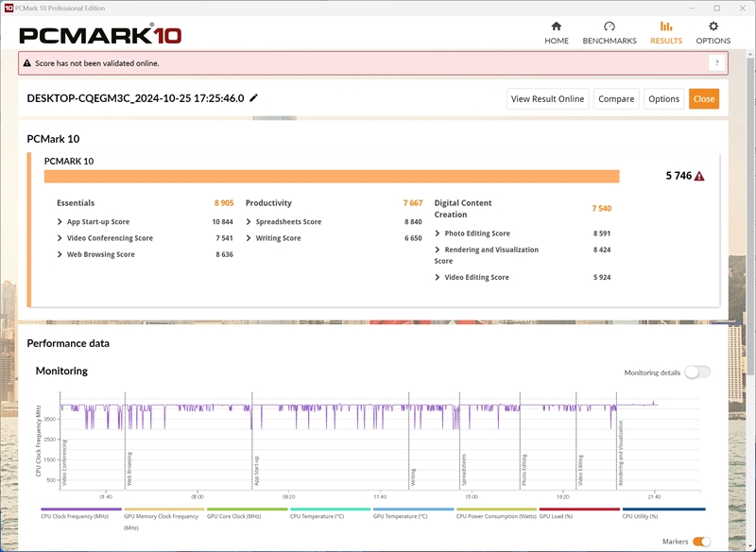Image resolution: width=756 pixels, height=552 pixels.
Task: Click the PCMark 10 logo
Action: [100, 35]
